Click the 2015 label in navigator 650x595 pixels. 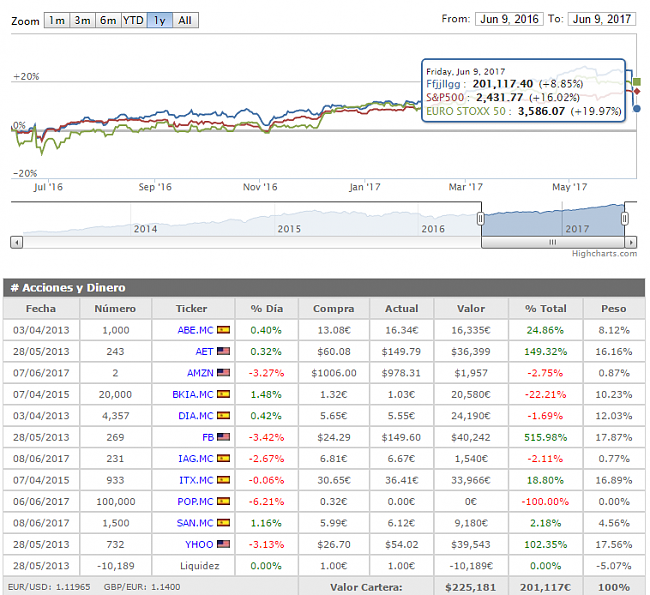(289, 229)
